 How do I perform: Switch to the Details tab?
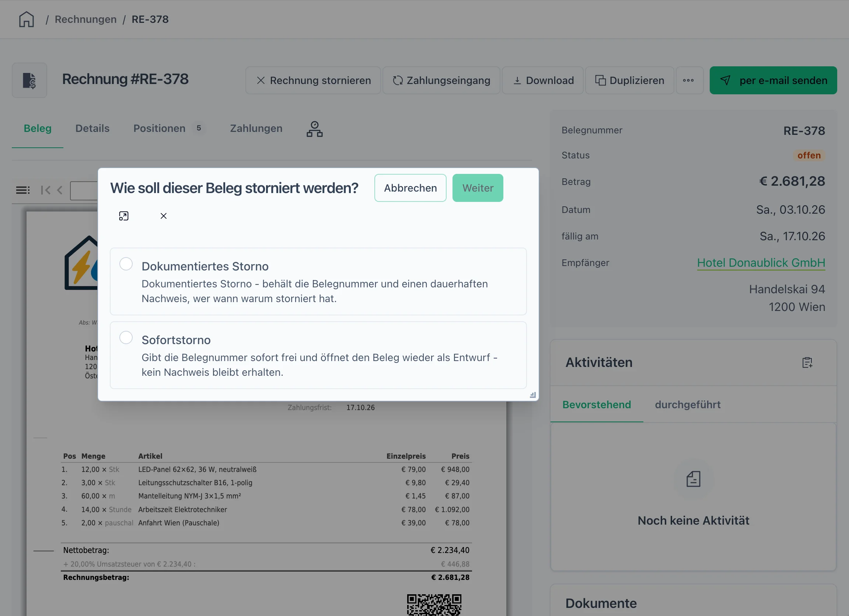pyautogui.click(x=92, y=128)
